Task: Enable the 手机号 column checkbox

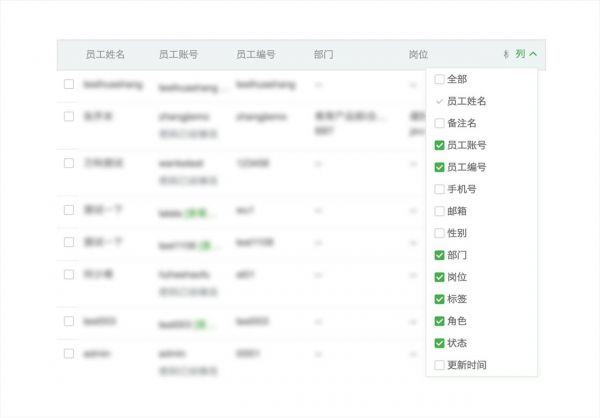Action: (x=440, y=189)
